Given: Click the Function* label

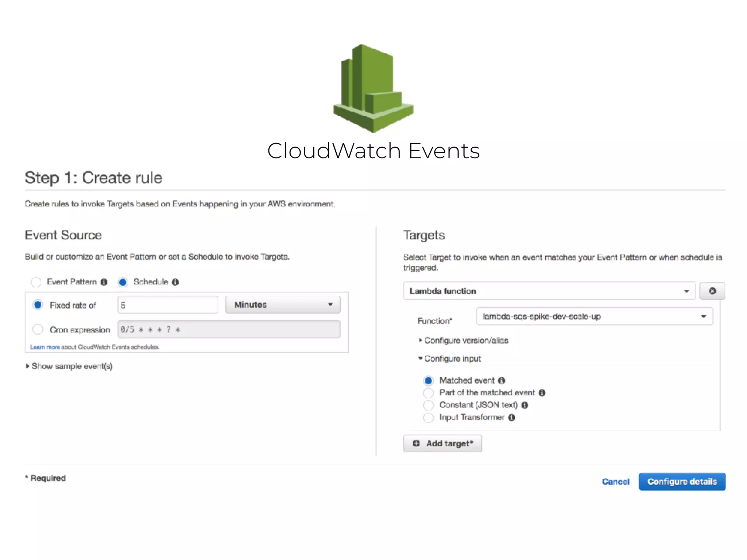Looking at the screenshot, I should click(x=435, y=321).
